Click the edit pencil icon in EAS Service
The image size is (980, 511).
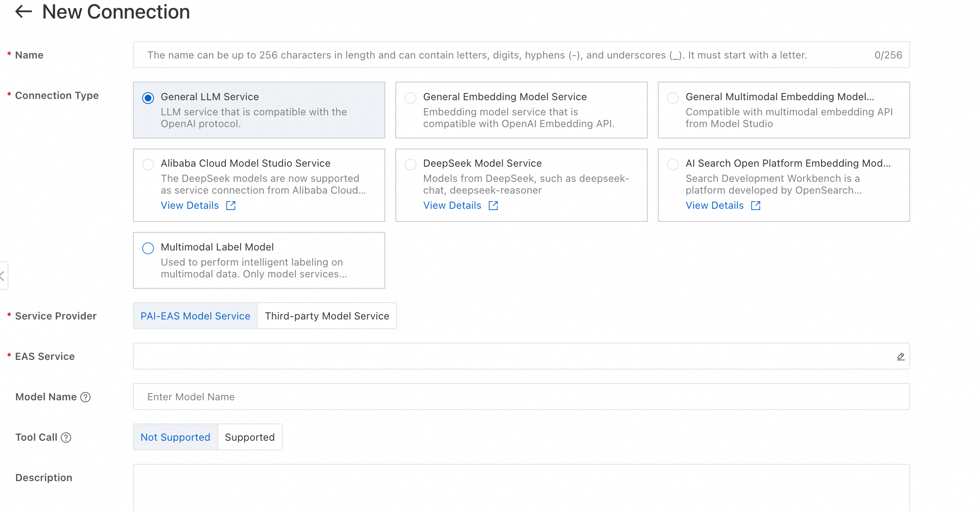coord(901,357)
